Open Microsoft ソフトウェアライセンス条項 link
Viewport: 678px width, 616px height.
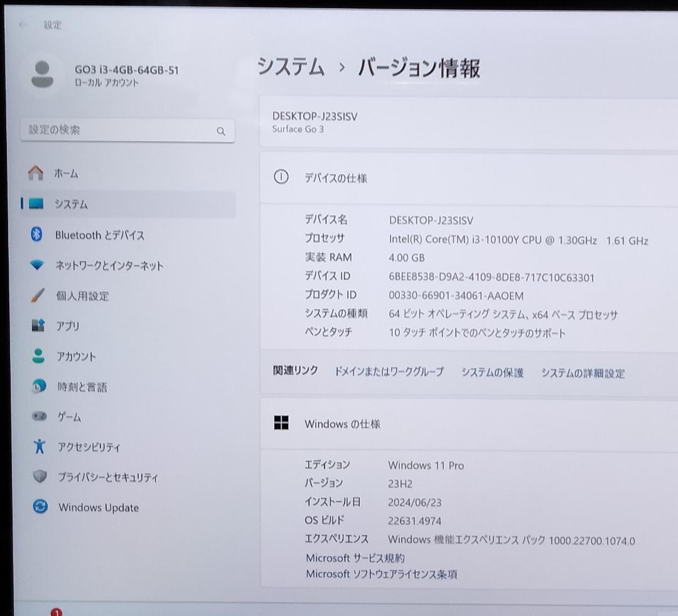tap(382, 574)
